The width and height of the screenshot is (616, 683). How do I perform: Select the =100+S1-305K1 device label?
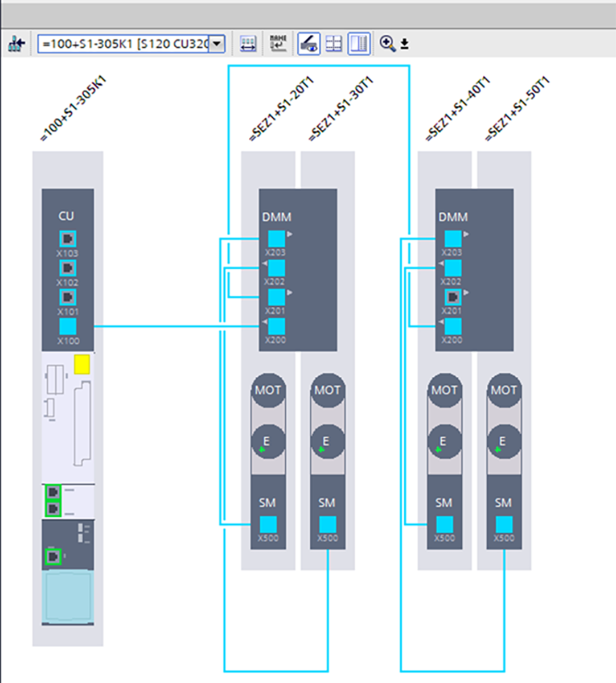click(73, 108)
